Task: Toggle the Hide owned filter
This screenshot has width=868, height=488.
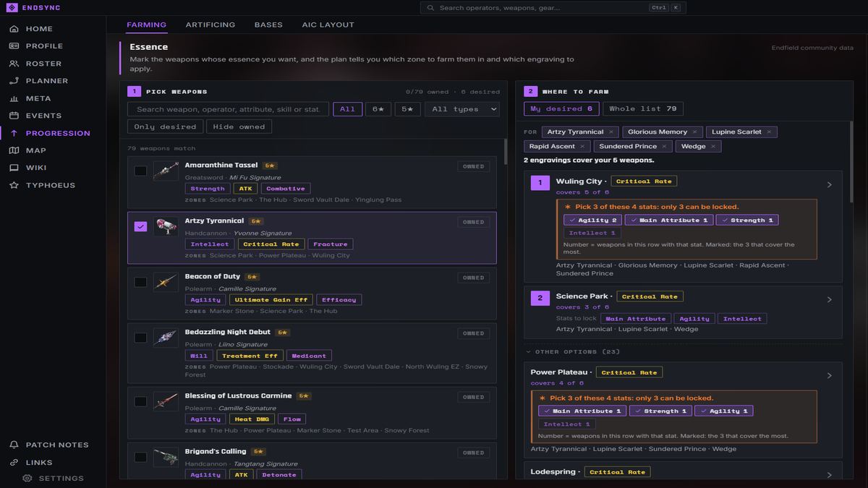Action: pos(239,127)
